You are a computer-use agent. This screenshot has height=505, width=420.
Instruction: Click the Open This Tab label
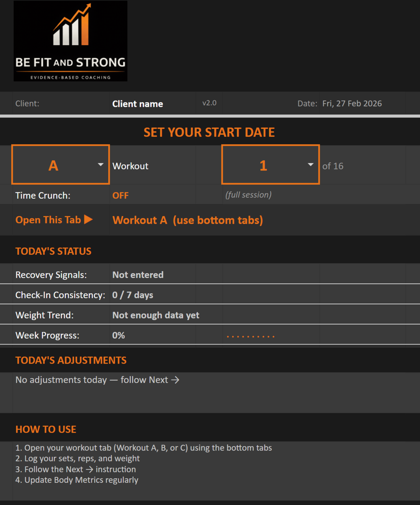point(48,220)
